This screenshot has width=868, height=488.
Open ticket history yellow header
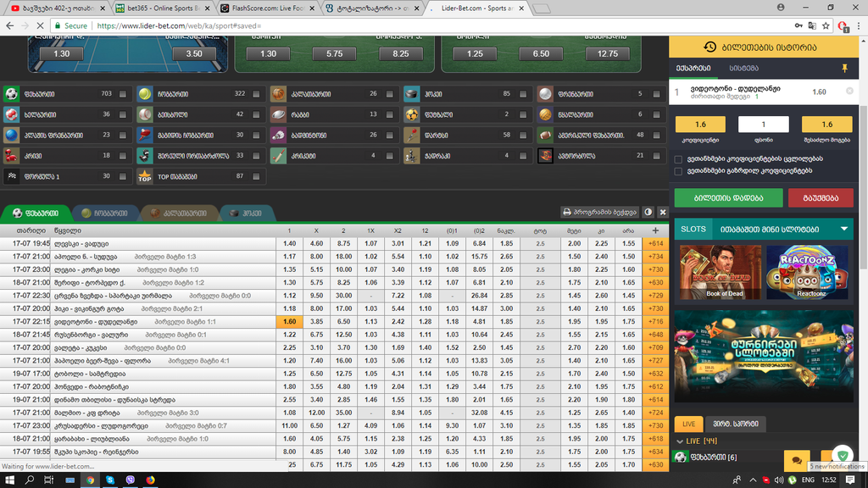(764, 47)
